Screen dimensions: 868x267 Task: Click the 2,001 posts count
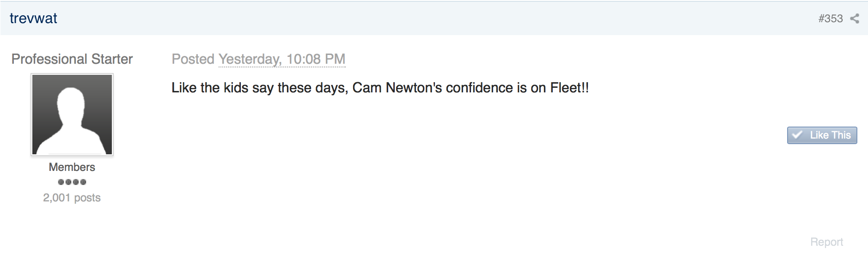point(72,198)
